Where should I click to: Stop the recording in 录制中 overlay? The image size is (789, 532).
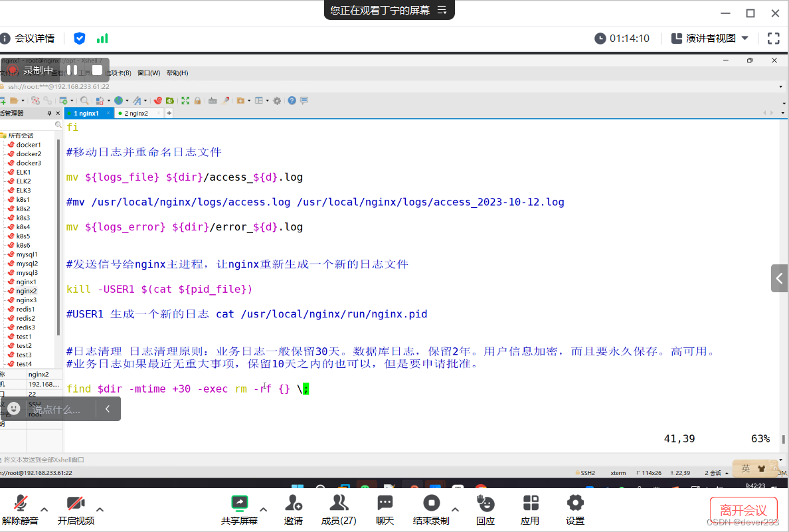[97, 70]
